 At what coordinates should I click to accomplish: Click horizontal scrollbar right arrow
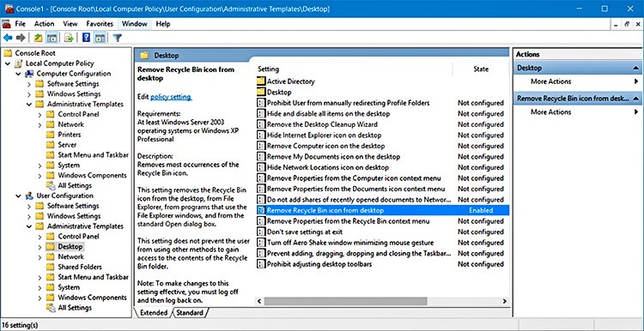505,302
